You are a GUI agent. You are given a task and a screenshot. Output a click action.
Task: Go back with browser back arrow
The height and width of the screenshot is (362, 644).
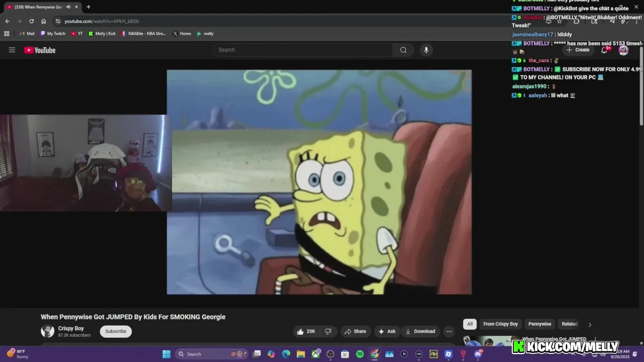point(7,21)
